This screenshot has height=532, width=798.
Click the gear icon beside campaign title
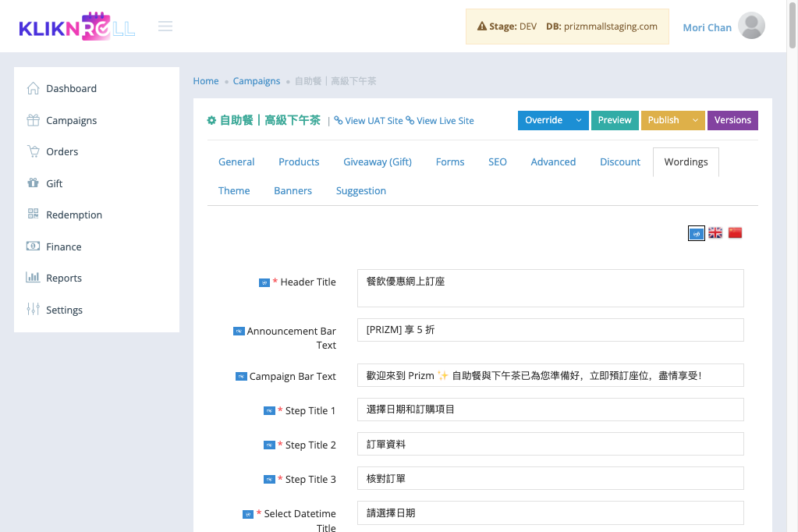(x=211, y=120)
